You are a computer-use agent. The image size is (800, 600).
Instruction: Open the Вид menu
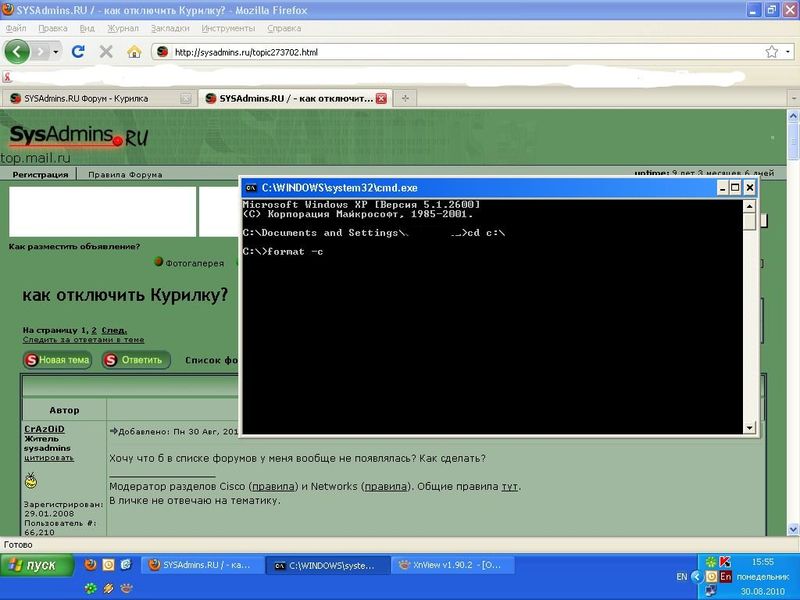pyautogui.click(x=87, y=28)
